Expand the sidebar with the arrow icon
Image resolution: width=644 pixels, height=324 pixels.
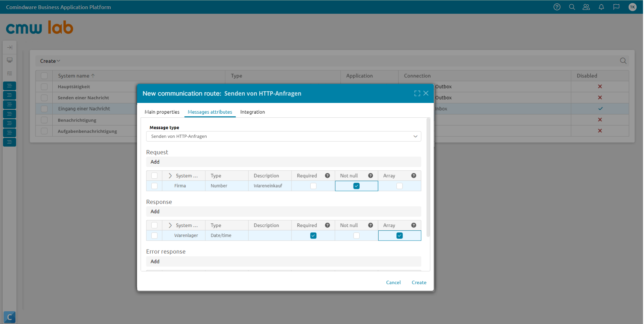10,47
